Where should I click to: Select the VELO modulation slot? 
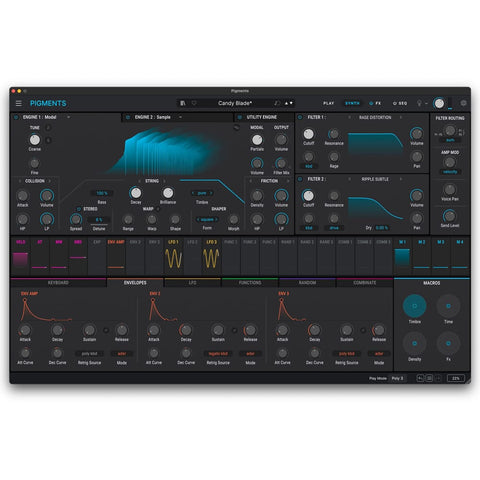(20, 256)
